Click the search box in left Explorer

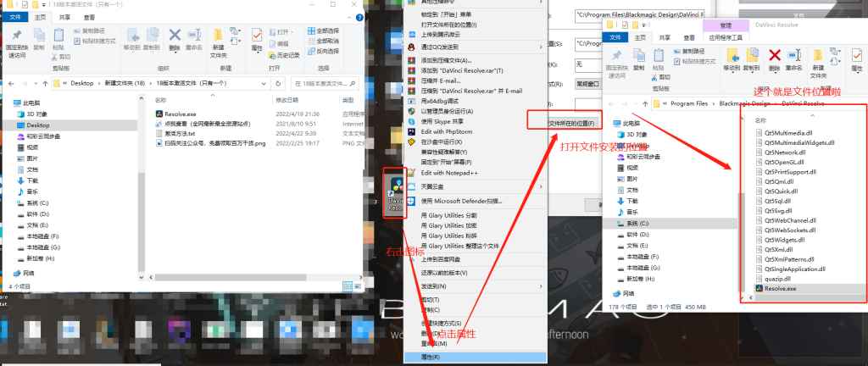pos(322,83)
